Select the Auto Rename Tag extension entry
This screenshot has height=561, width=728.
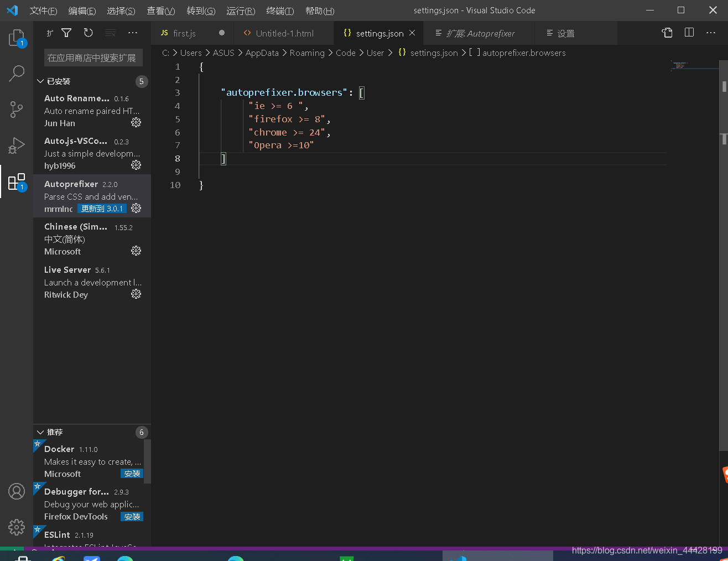click(92, 110)
